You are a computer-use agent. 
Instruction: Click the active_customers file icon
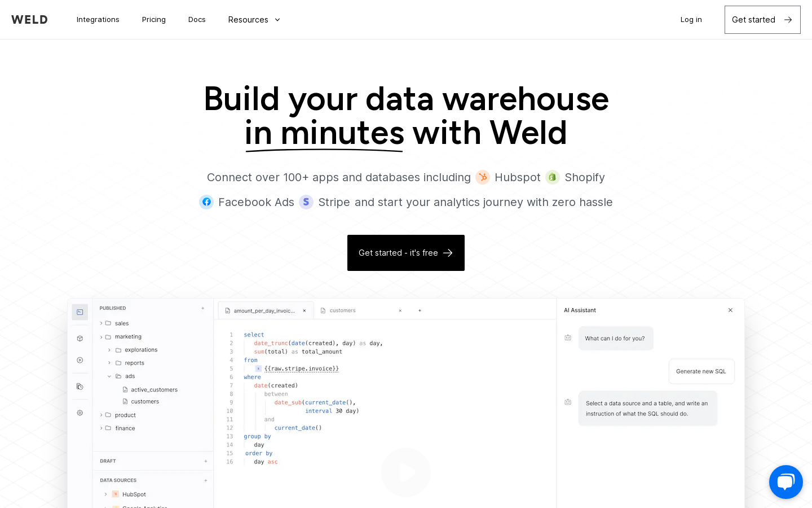click(125, 389)
